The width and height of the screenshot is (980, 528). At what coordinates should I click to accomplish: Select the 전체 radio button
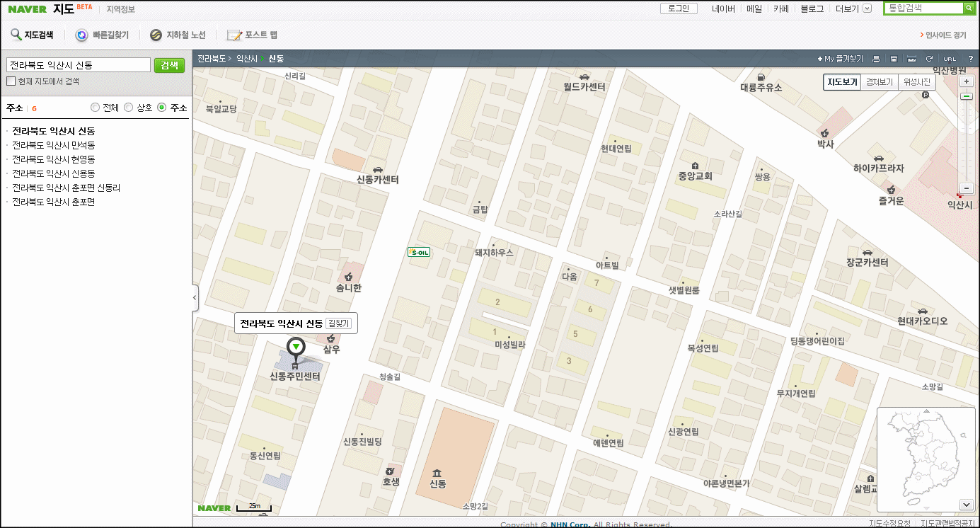point(96,108)
